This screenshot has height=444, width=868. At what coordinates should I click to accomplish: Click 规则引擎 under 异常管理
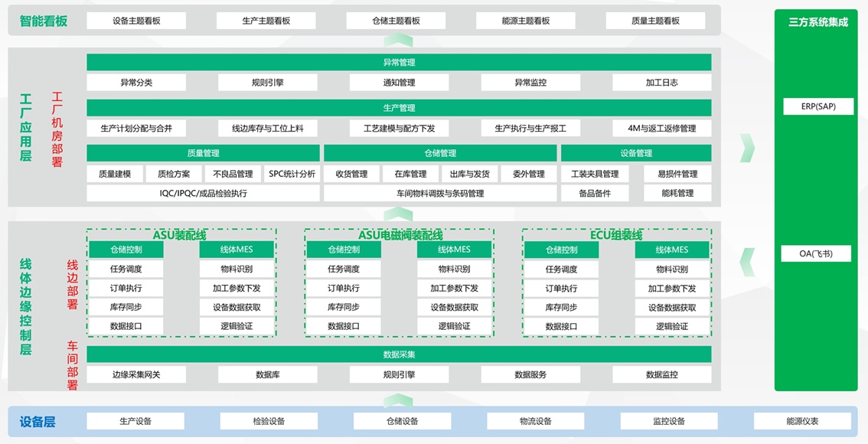tap(267, 82)
